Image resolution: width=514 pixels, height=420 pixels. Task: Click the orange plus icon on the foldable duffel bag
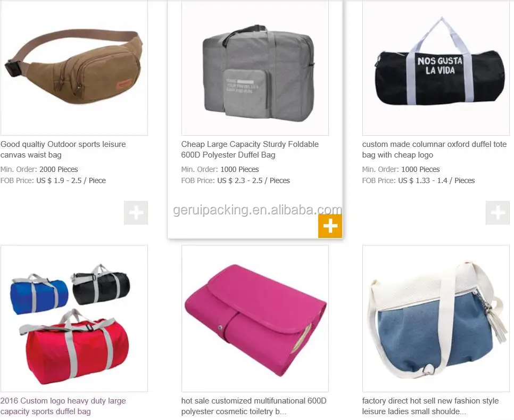[x=330, y=226]
